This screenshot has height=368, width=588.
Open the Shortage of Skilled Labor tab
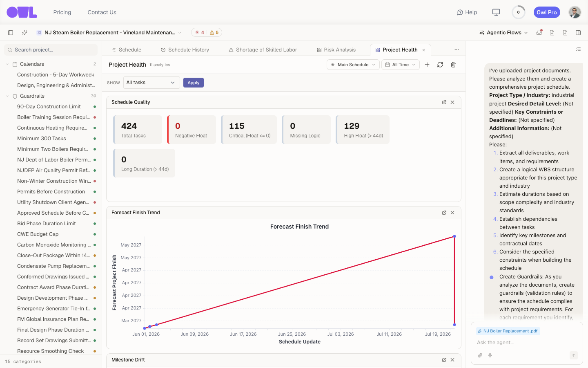point(263,50)
